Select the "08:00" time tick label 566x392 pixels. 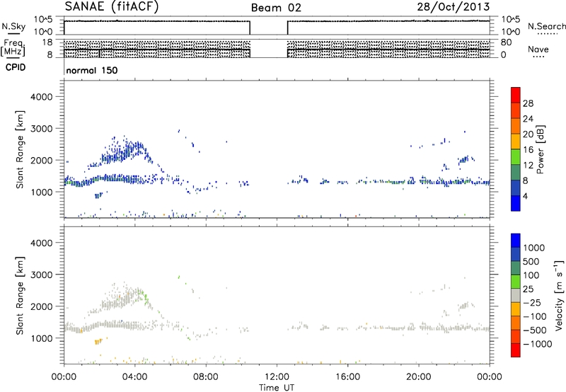point(206,377)
